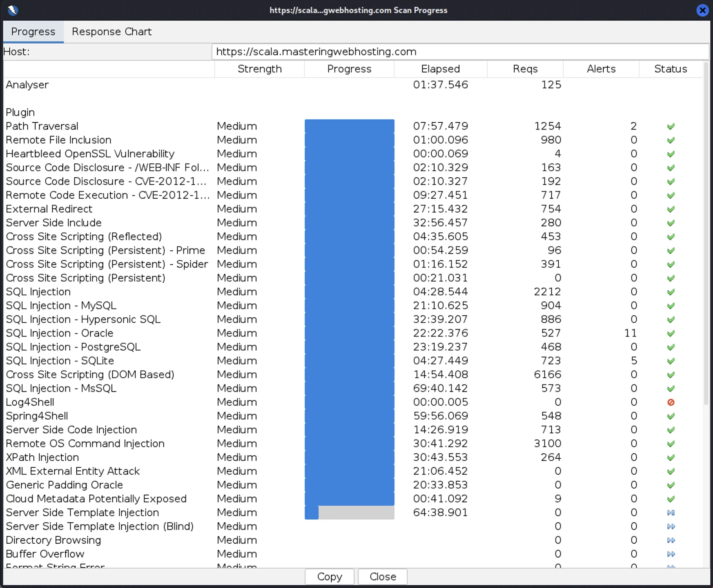Viewport: 713px width, 588px height.
Task: Click the red skipped status icon for Log4Shell
Action: pos(670,402)
